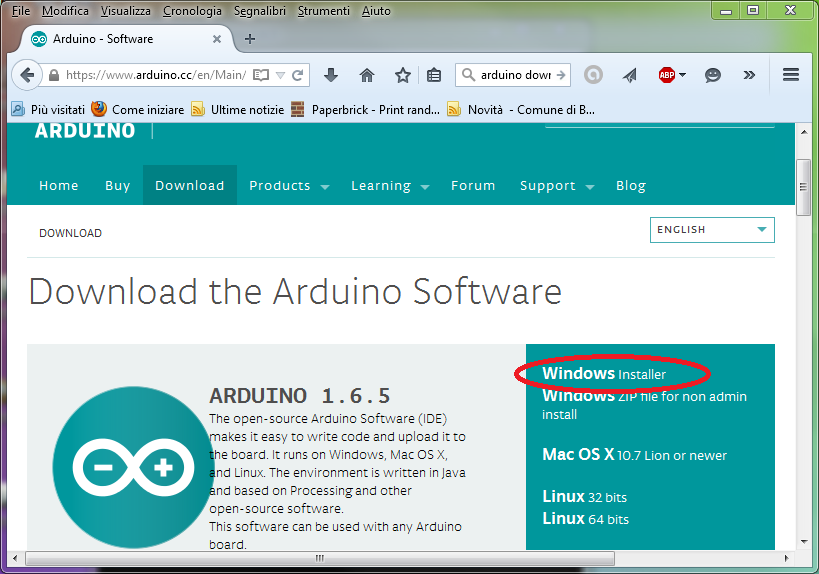This screenshot has width=819, height=574.
Task: Click the search magnifier icon
Action: pos(469,75)
